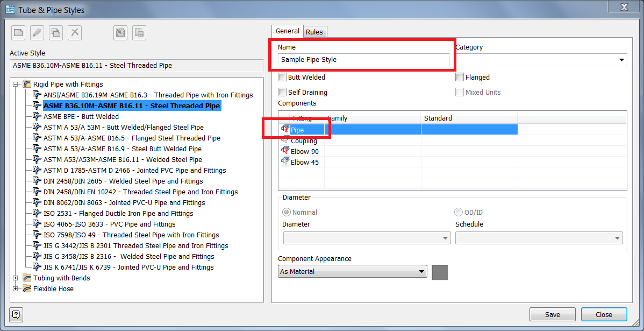644x331 pixels.
Task: Click the Copy style icon
Action: click(55, 32)
